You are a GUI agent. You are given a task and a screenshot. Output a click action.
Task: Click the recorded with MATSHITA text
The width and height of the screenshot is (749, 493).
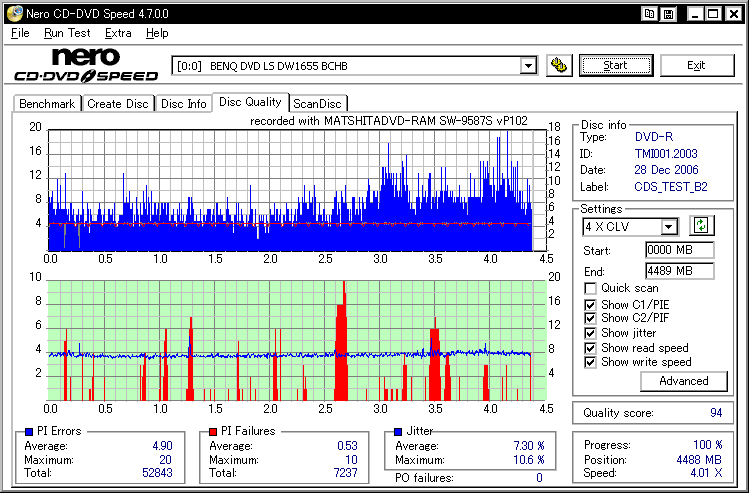click(389, 121)
